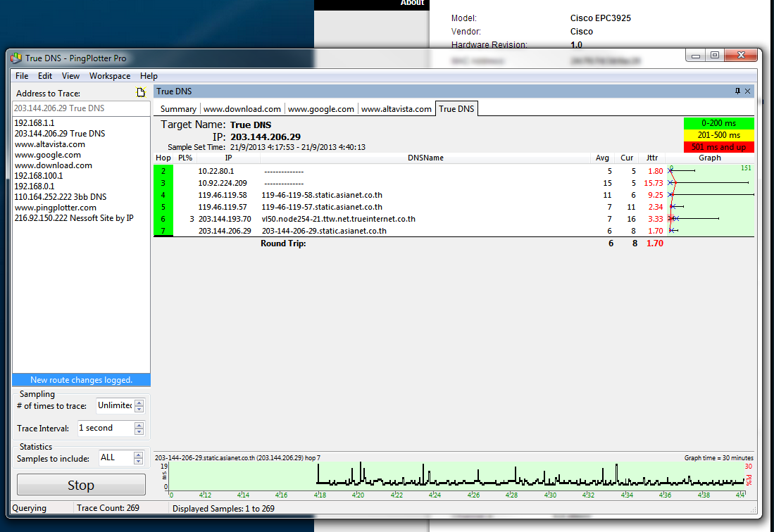Viewport: 774px width, 532px height.
Task: Select www.pingplotter.com in the address list
Action: 55,208
